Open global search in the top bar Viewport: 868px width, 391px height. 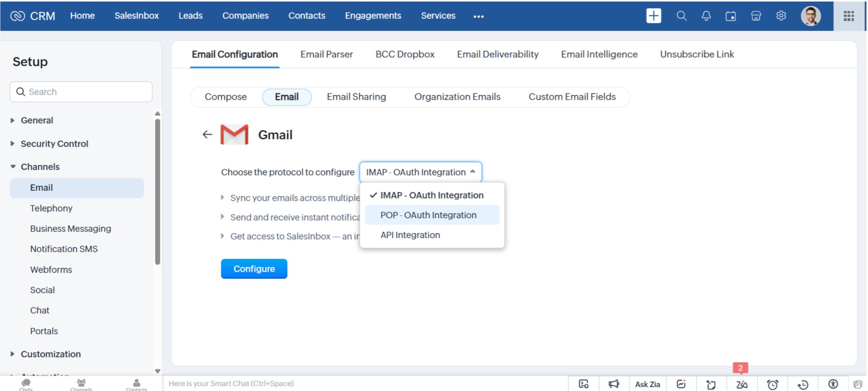click(x=682, y=16)
